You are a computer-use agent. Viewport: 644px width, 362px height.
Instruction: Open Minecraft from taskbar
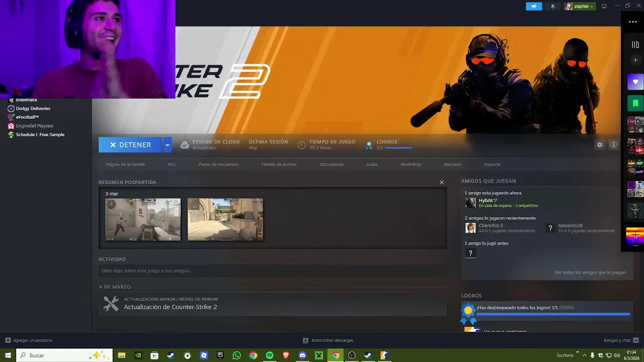pos(319,355)
